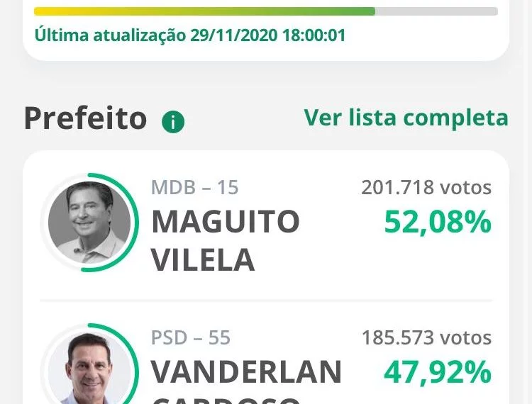Image resolution: width=532 pixels, height=404 pixels.
Task: Click the 47,92% percentage figure
Action: click(x=438, y=372)
